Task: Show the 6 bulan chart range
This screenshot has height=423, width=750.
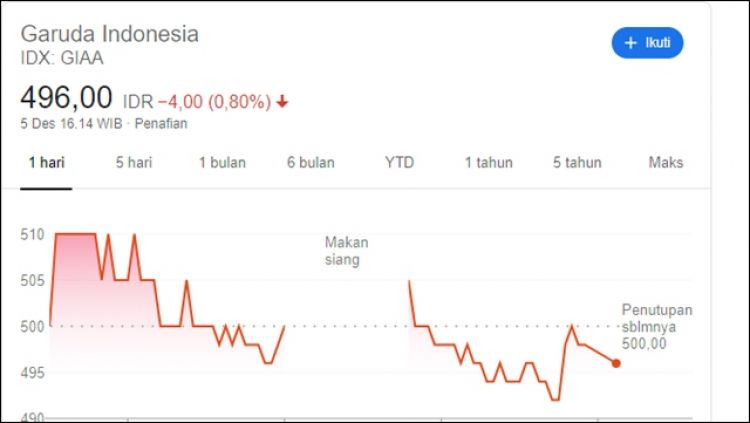Action: pyautogui.click(x=310, y=162)
